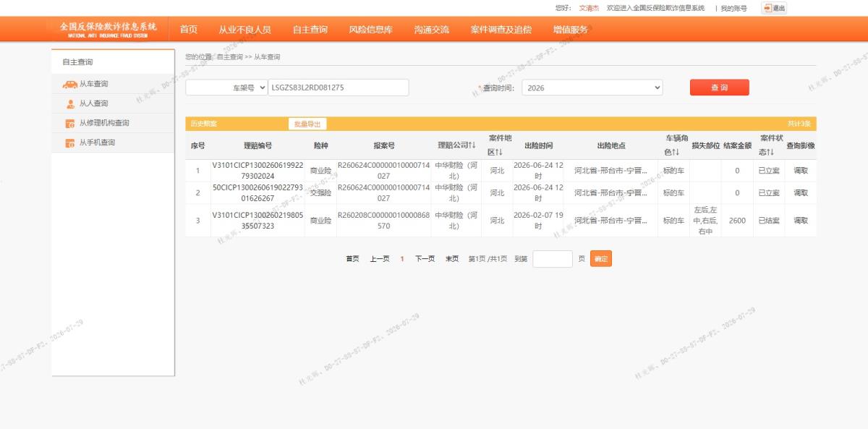Click 交强险 cell in row 2
868x429 pixels.
[x=320, y=193]
